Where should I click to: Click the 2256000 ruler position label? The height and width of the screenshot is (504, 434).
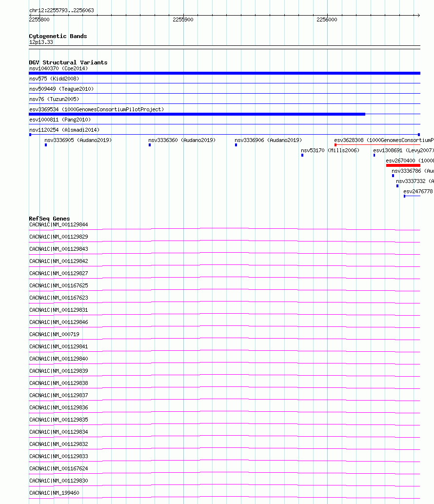coord(327,20)
